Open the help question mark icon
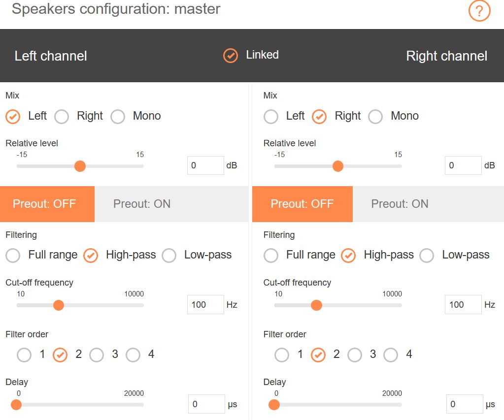 pyautogui.click(x=479, y=11)
